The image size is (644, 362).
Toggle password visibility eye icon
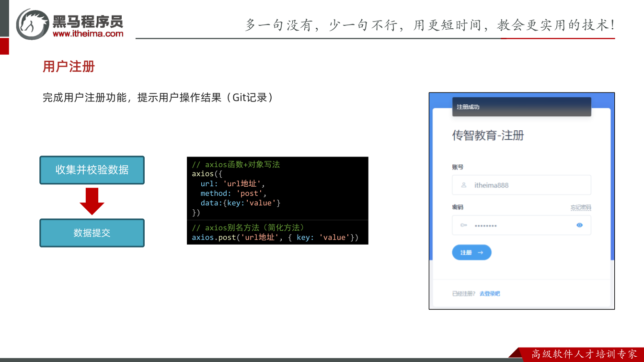tap(580, 225)
